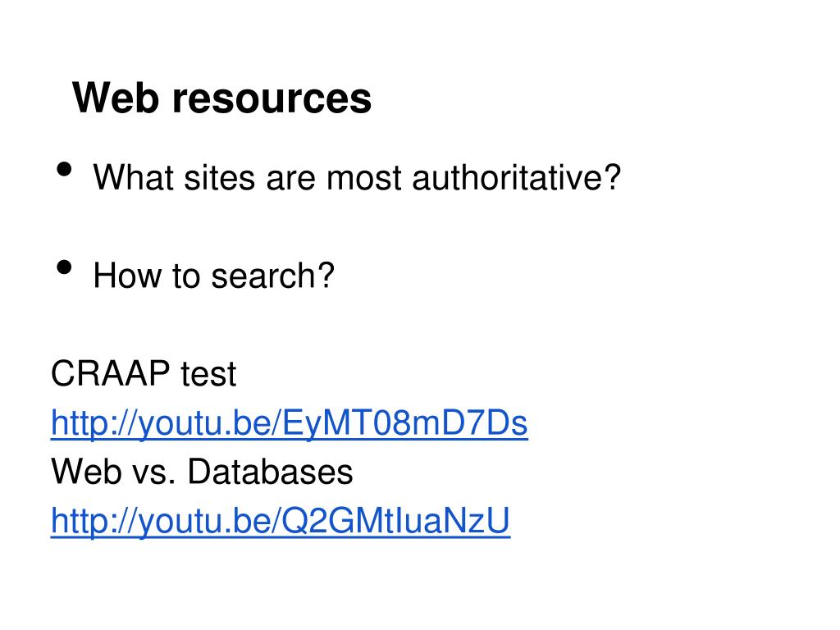Click the Web vs. Databases text
840x630 pixels.
tap(202, 472)
